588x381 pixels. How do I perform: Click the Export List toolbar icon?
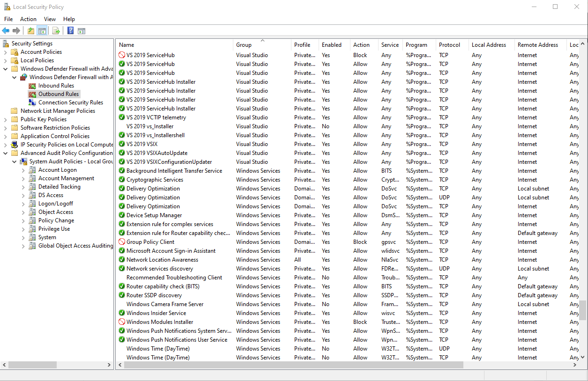click(x=56, y=31)
